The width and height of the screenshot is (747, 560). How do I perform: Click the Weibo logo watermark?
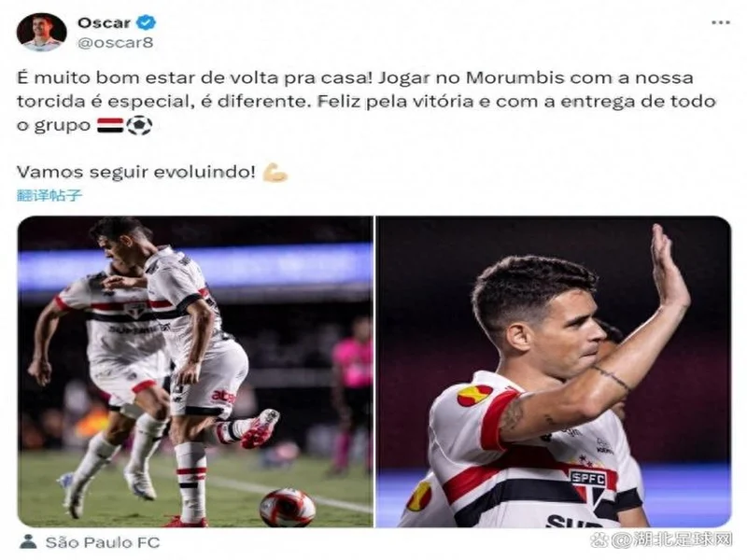tap(599, 540)
